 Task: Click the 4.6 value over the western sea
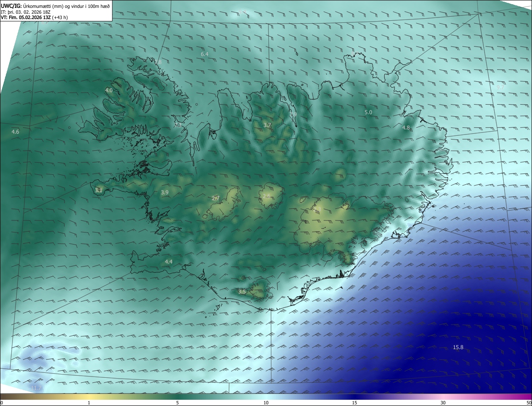15,132
